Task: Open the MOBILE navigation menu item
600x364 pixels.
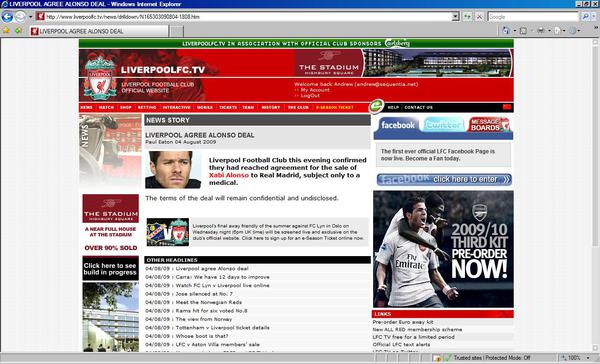Action: 205,108
